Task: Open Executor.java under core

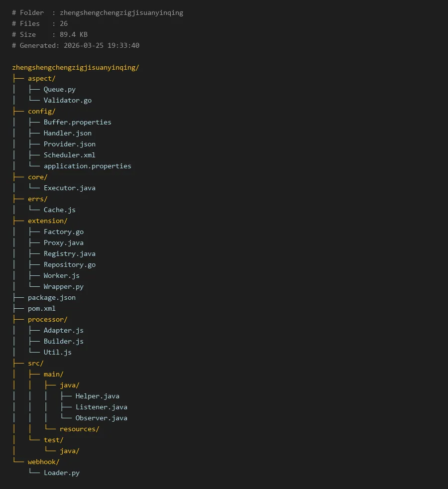Action: click(x=69, y=188)
